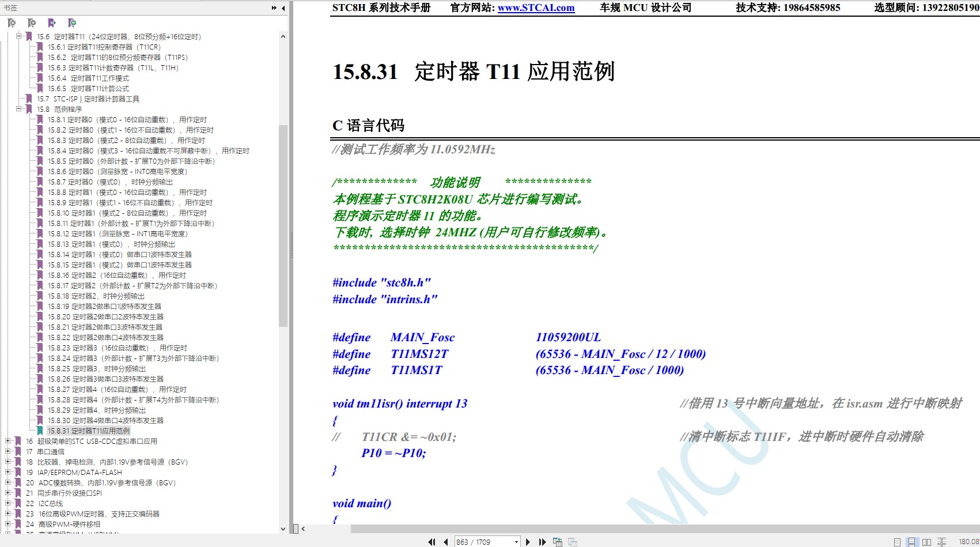The image size is (980, 547).
Task: Expand chapter 20 ADC模数转换 node
Action: tap(8, 483)
